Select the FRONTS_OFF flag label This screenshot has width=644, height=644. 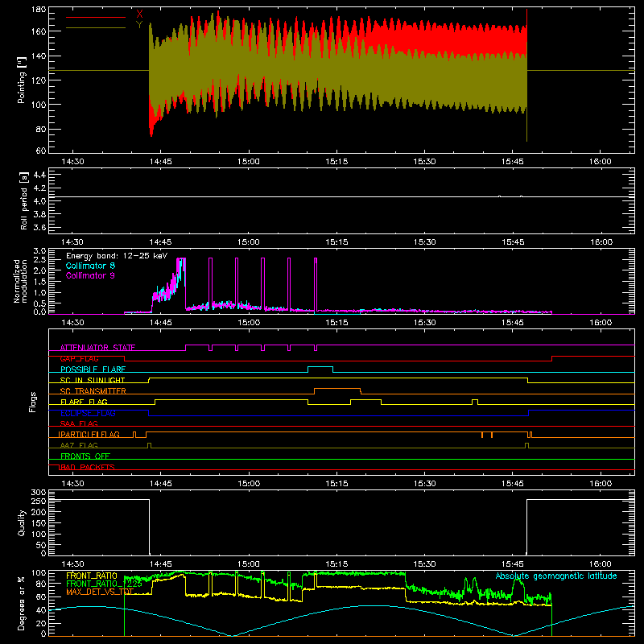tap(85, 456)
